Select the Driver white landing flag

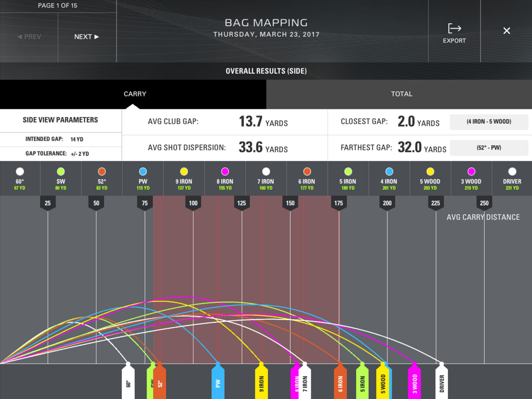tap(442, 381)
